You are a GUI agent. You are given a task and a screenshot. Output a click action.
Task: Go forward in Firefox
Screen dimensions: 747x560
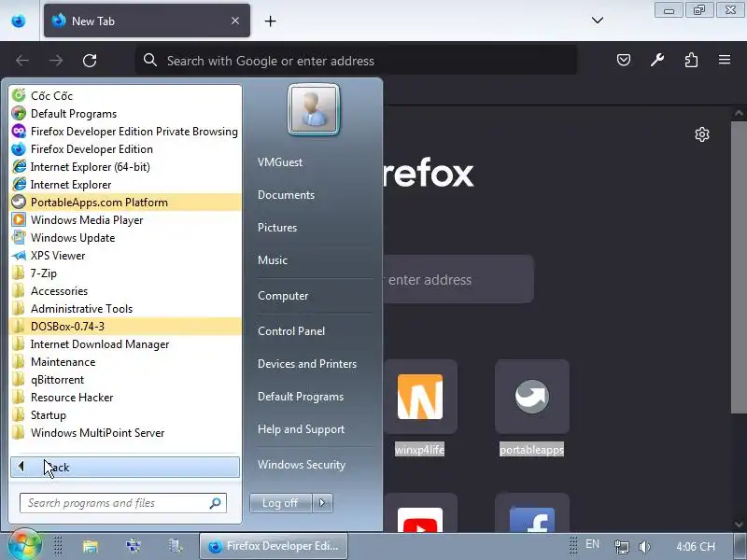[x=56, y=61]
